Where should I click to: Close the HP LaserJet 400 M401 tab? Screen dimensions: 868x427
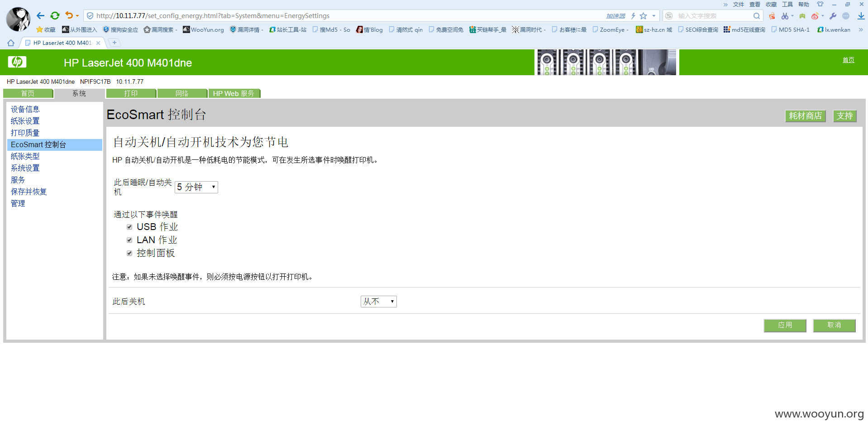pyautogui.click(x=98, y=43)
